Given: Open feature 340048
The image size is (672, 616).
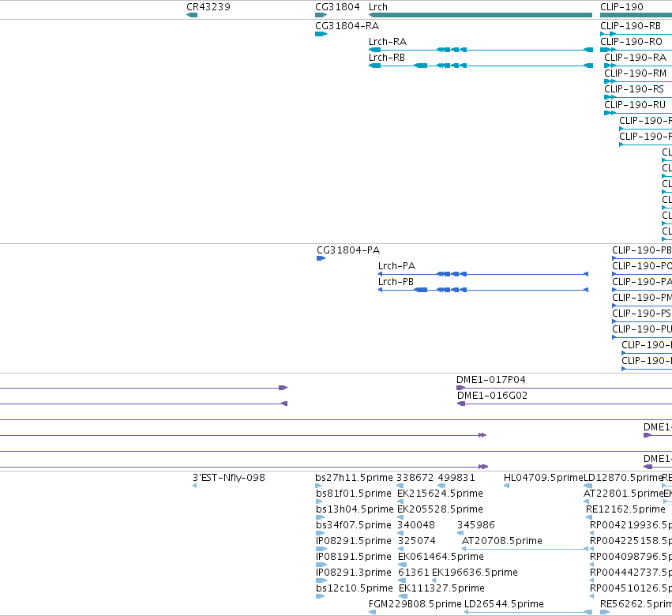Looking at the screenshot, I should (416, 525).
